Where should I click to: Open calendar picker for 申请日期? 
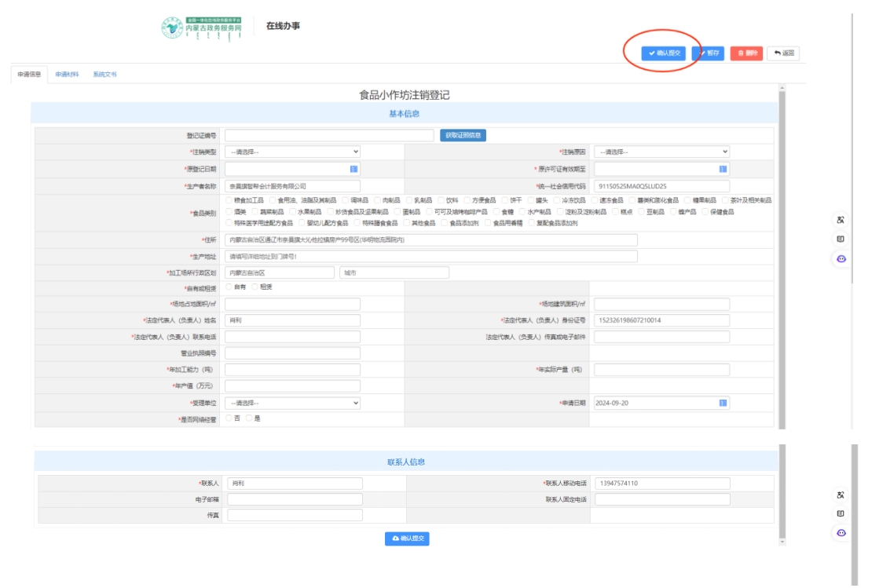click(723, 403)
